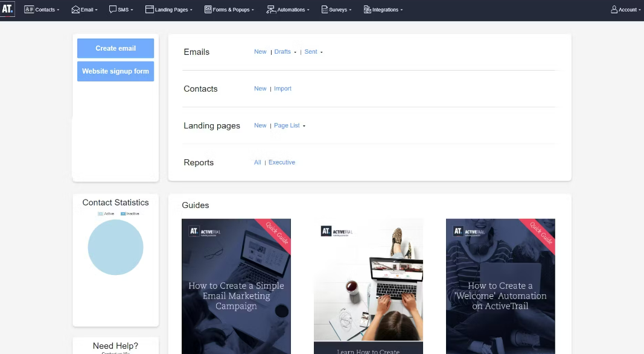
Task: Open the Page List link
Action: click(287, 125)
